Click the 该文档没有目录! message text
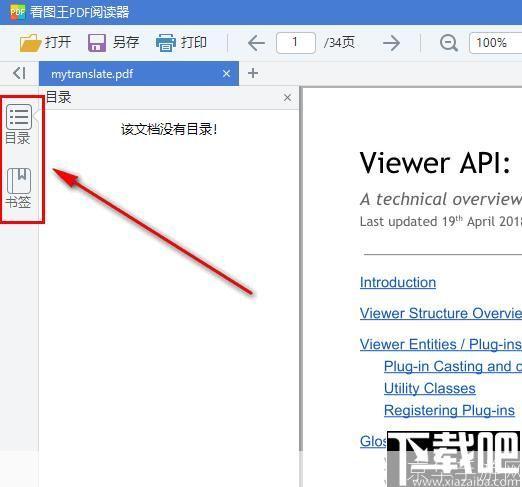Viewport: 522px width, 487px height. click(x=169, y=129)
